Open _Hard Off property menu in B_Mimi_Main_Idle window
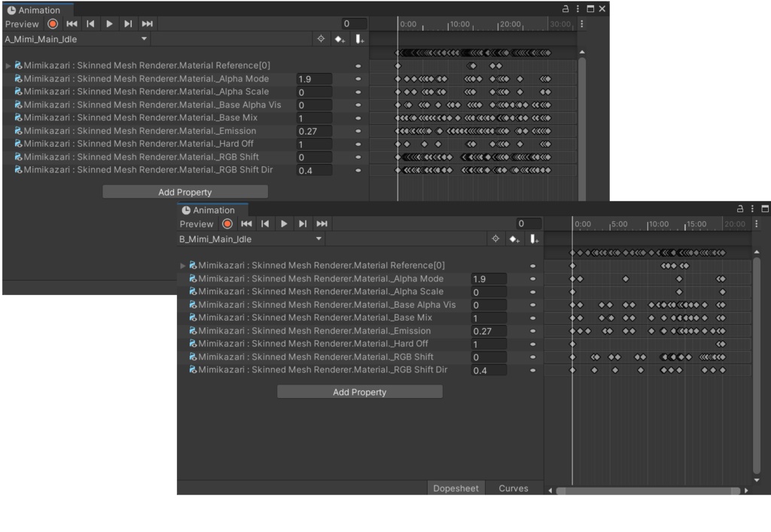This screenshot has height=532, width=771. point(532,344)
